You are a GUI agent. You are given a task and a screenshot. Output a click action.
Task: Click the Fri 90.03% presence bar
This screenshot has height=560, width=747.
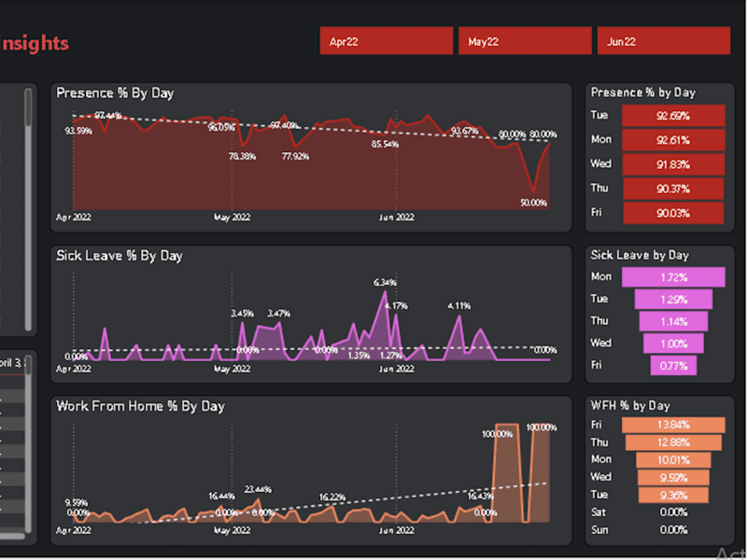point(673,213)
